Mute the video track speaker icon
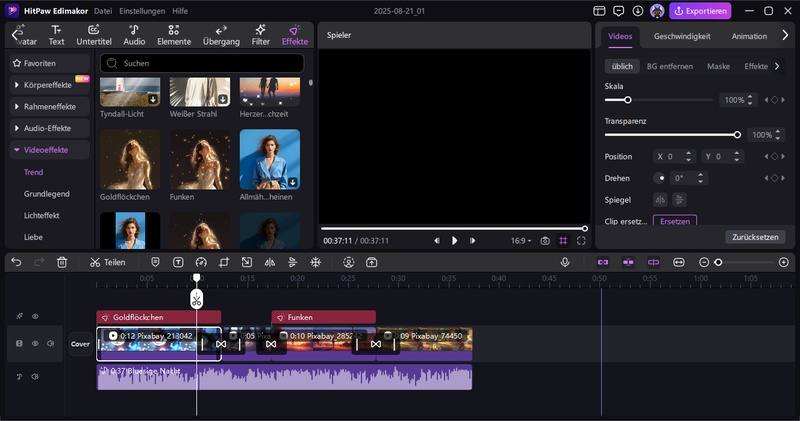Screen dimensions: 800x421 pos(51,343)
